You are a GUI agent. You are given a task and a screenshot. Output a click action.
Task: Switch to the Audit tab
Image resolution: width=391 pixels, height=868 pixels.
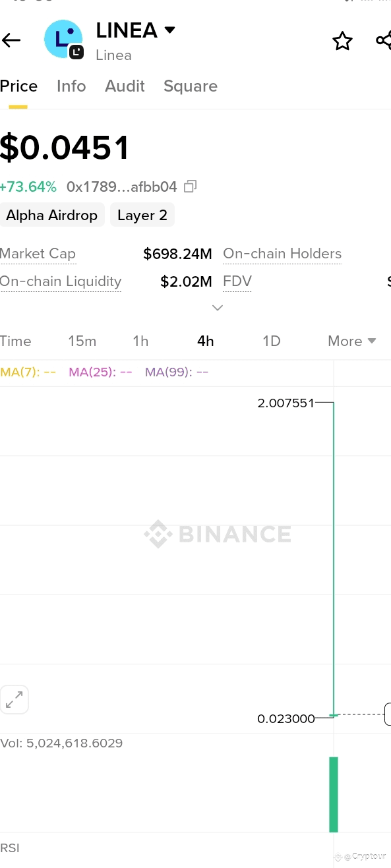(x=125, y=86)
